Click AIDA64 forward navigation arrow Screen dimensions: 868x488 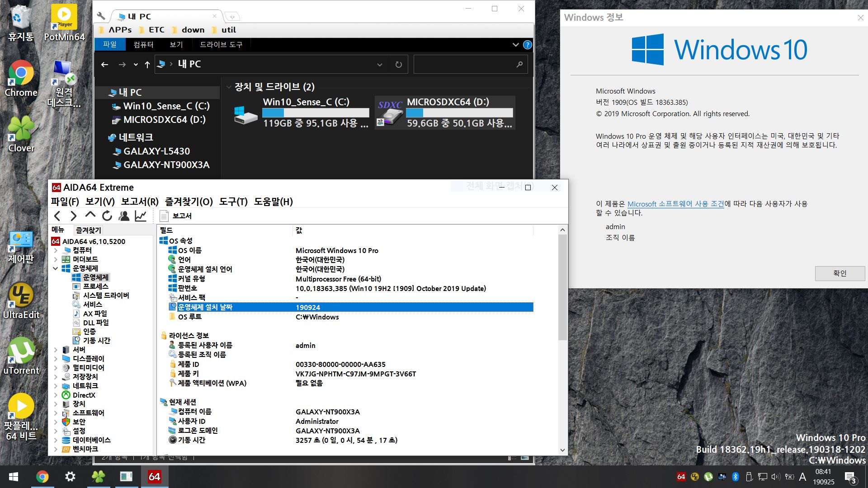[73, 216]
